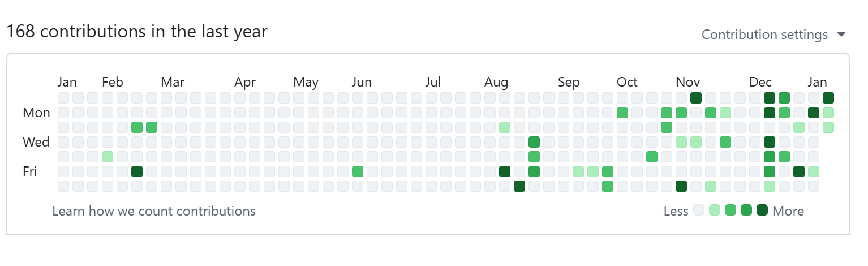Click the Less label in the legend
Viewport: 868px width, 266px height.
click(x=676, y=211)
